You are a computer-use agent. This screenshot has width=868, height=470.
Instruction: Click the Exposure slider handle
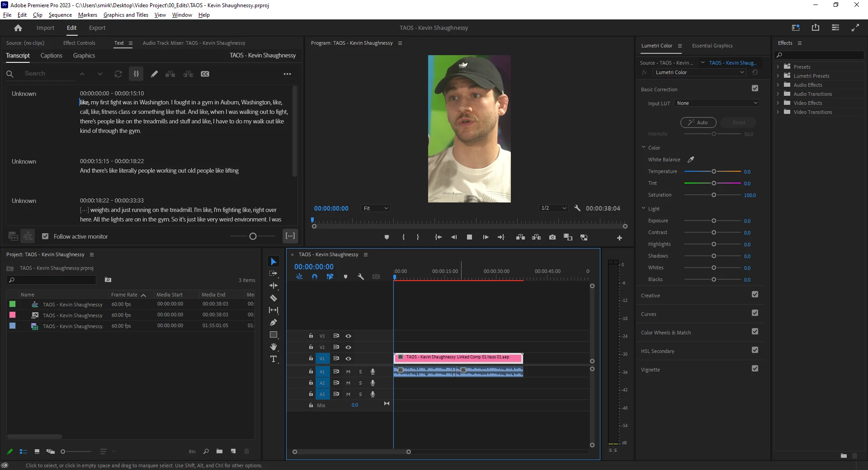(714, 221)
